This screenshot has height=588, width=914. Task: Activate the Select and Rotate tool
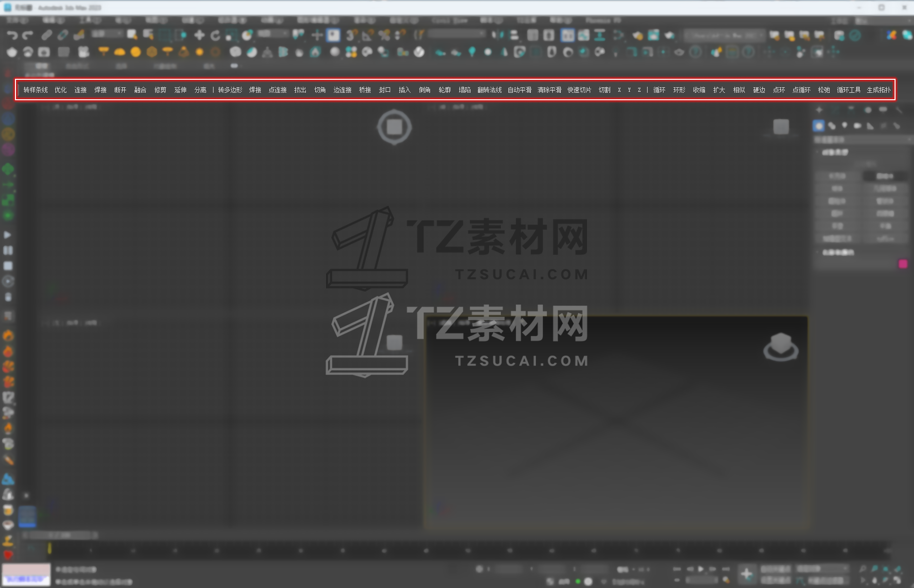(x=216, y=35)
